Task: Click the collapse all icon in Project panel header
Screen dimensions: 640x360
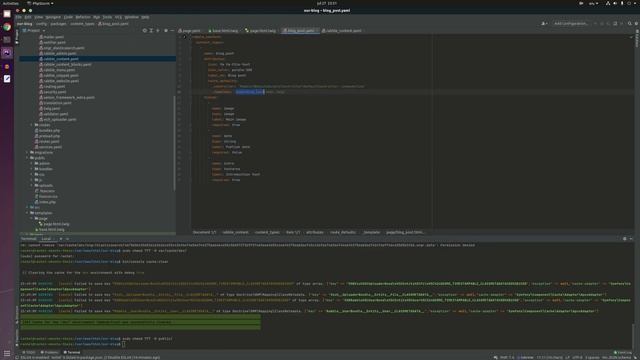Action: [158, 31]
